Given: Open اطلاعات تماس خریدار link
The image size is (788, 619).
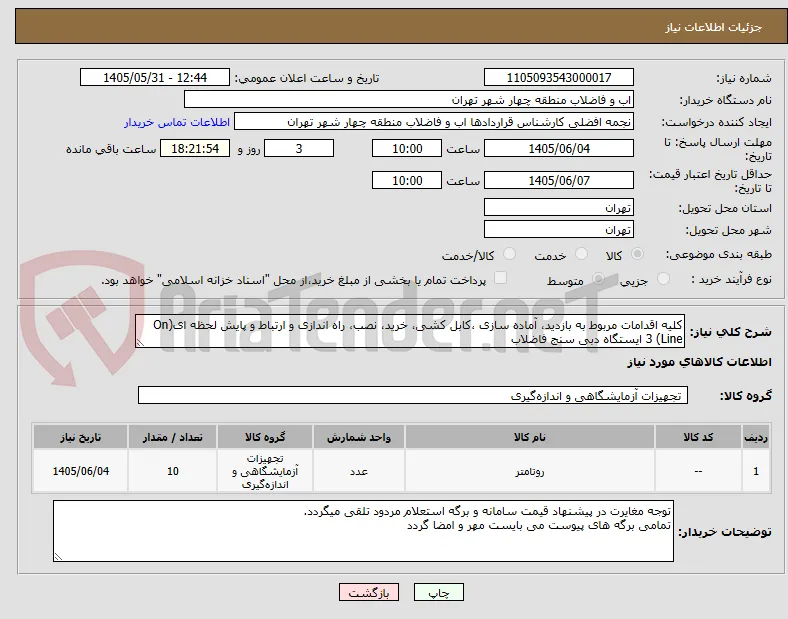Looking at the screenshot, I should coord(177,122).
